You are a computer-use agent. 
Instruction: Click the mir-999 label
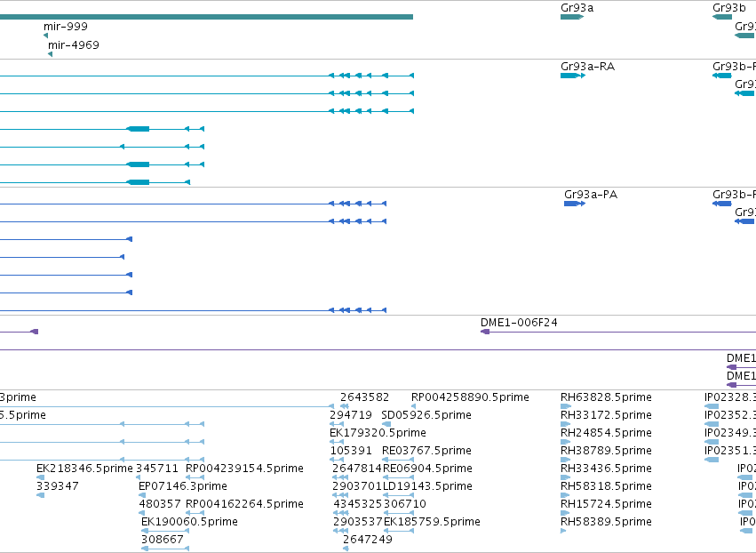66,27
